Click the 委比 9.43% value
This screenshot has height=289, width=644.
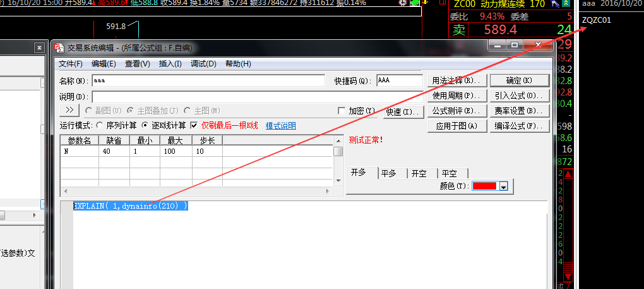tap(492, 17)
